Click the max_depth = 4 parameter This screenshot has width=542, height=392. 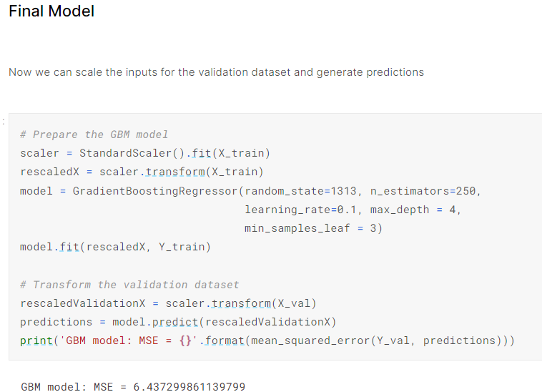[416, 210]
